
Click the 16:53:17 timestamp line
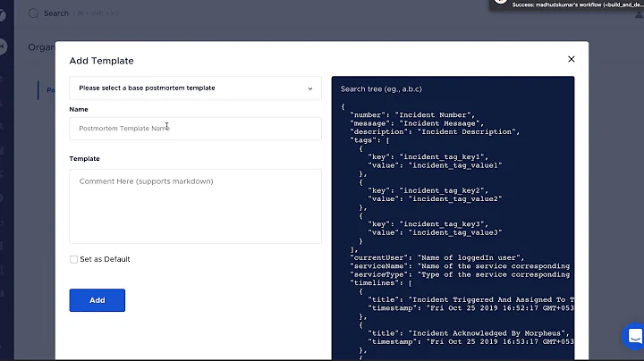470,341
